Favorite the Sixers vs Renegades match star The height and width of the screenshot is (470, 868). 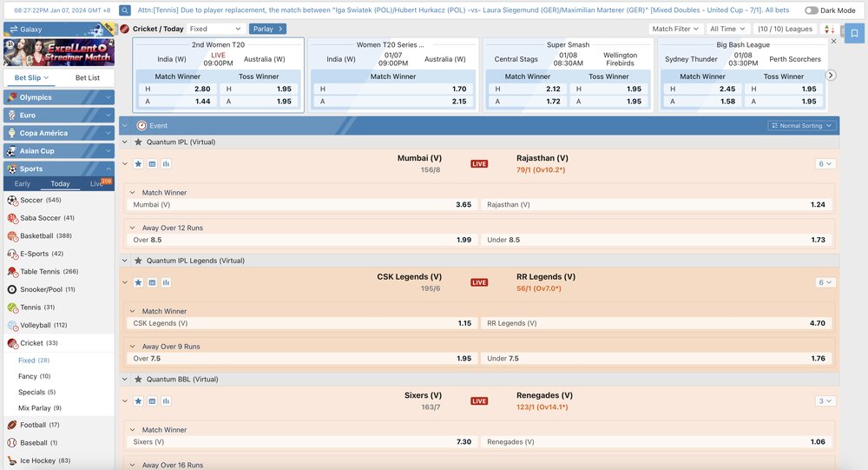click(138, 400)
